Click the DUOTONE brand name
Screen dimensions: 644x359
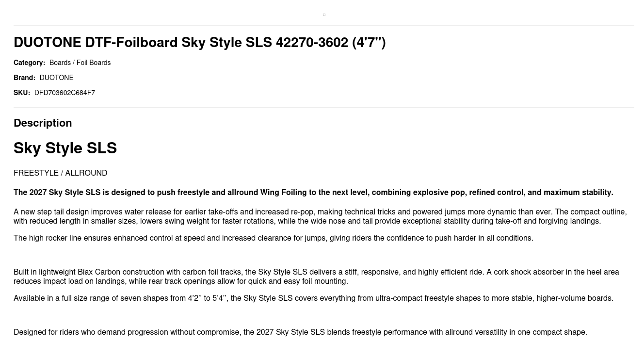coord(56,78)
